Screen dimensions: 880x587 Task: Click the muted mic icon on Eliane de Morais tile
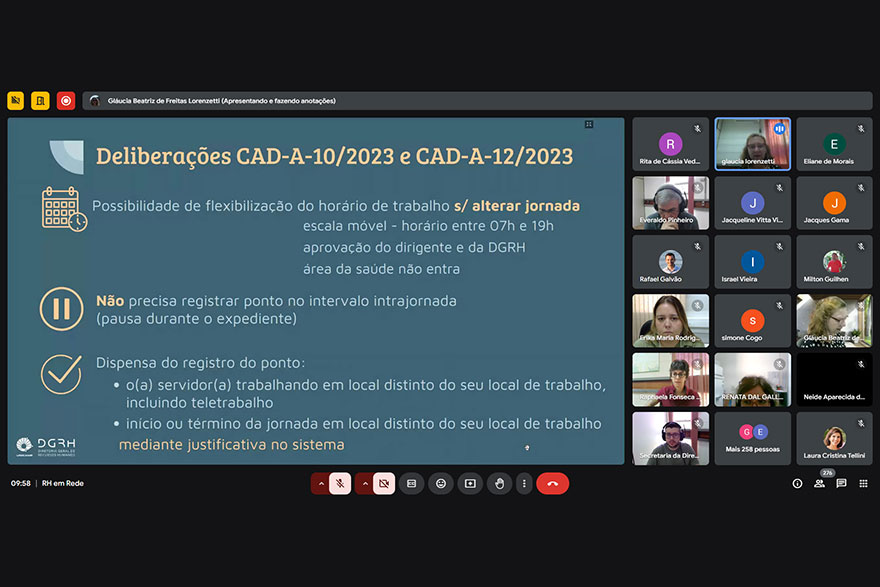click(861, 129)
